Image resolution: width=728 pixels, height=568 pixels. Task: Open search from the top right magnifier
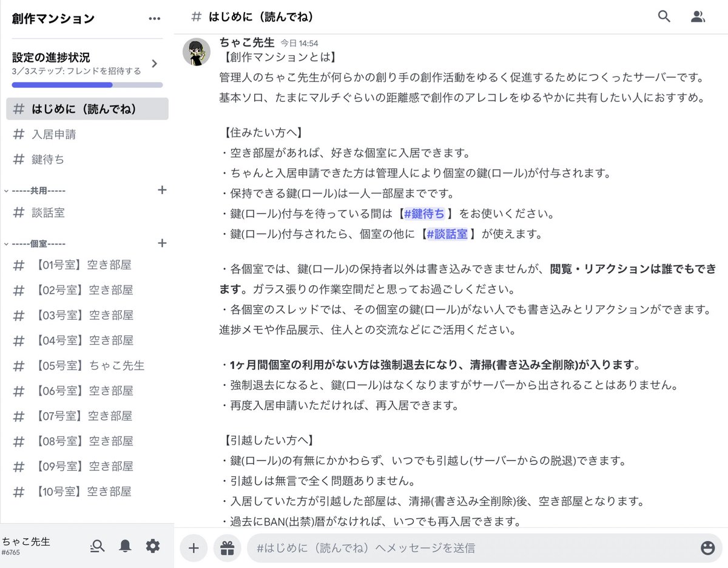pyautogui.click(x=664, y=17)
